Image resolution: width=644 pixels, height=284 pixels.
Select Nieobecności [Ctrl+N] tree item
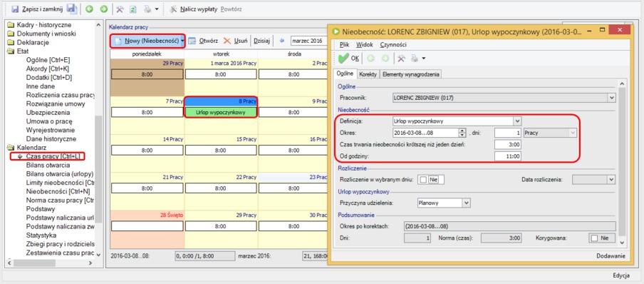pos(58,191)
